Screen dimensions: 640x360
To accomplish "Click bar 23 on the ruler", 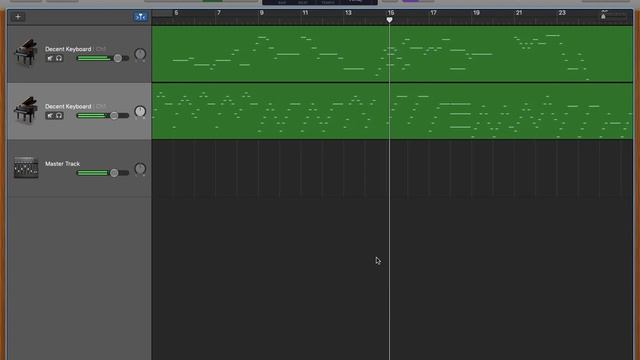I will [562, 13].
